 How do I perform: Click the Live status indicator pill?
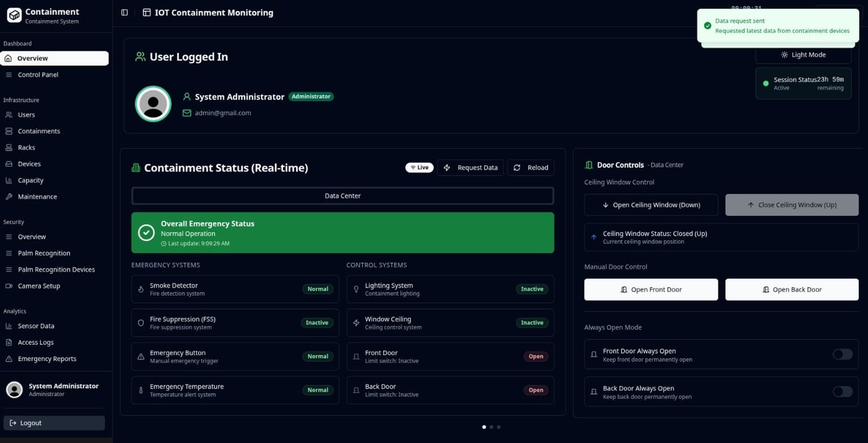[x=419, y=167]
